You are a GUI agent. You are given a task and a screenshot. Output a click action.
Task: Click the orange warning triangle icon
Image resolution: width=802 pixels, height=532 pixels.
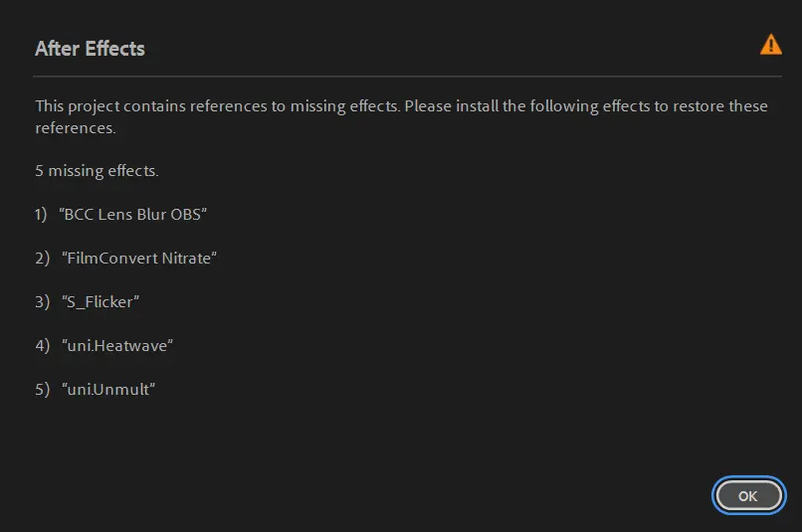click(x=770, y=45)
